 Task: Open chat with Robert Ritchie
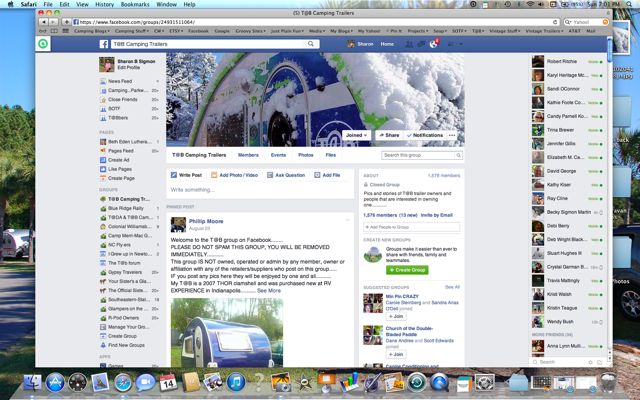567,62
